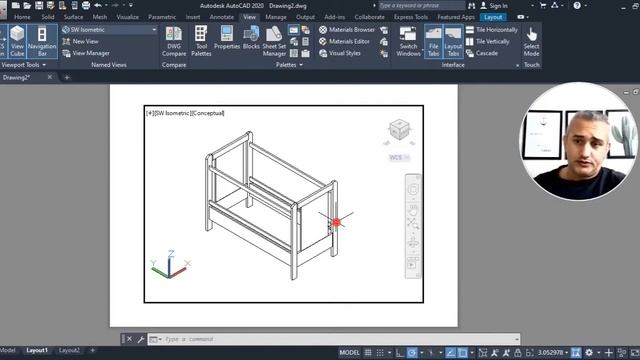Switch to the Express Tools ribbon tab

point(411,17)
